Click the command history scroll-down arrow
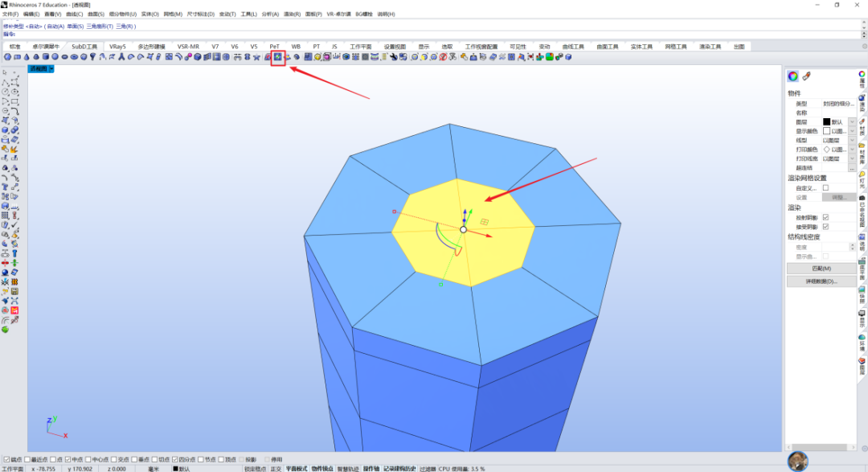Screen dimensions: 868x472 864,27
